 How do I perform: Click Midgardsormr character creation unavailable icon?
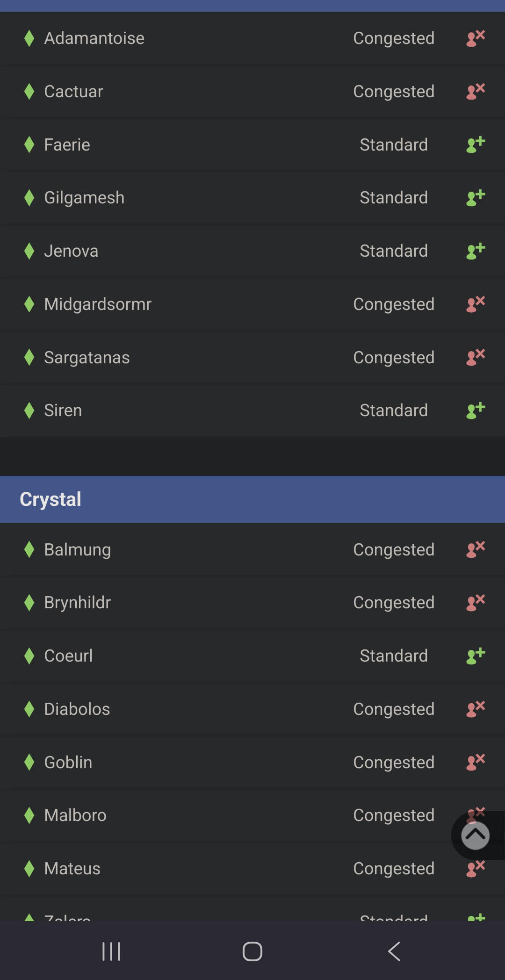pos(476,304)
